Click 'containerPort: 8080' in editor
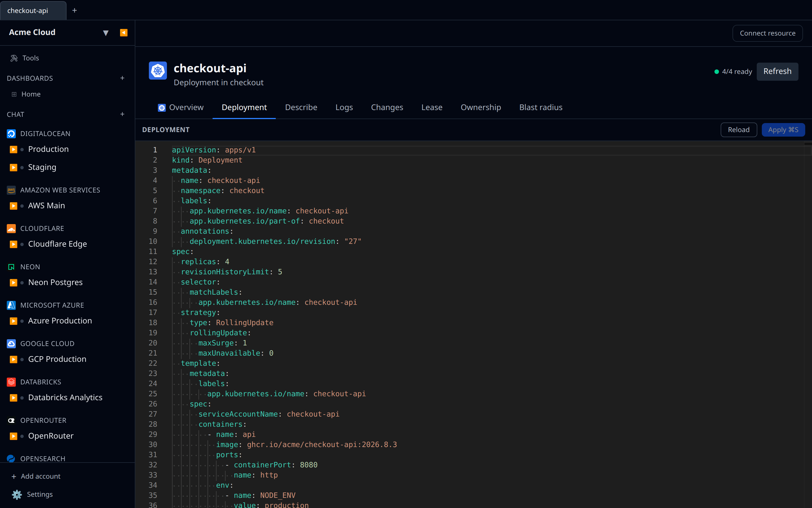The image size is (812, 508). point(275,465)
